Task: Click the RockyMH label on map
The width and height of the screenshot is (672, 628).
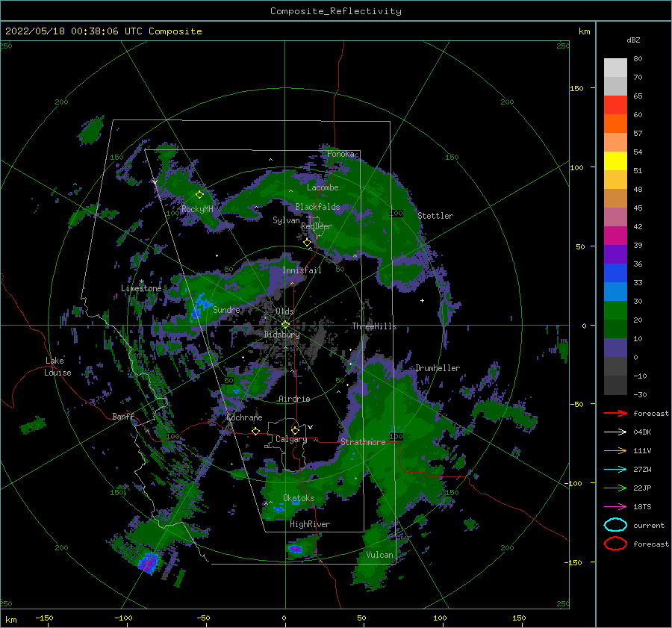Action: (197, 209)
